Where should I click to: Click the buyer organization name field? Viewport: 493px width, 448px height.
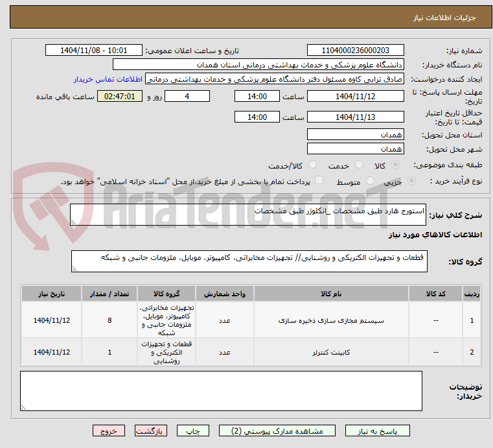point(258,65)
